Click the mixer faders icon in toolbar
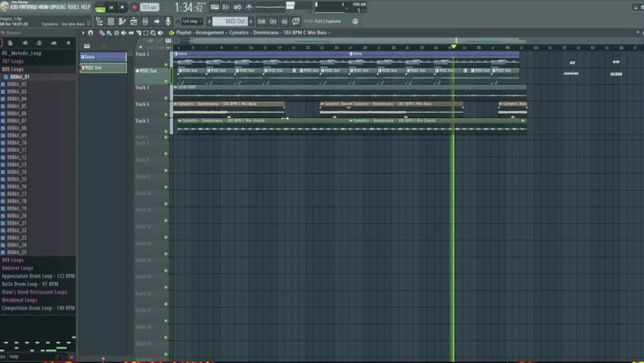 click(145, 21)
